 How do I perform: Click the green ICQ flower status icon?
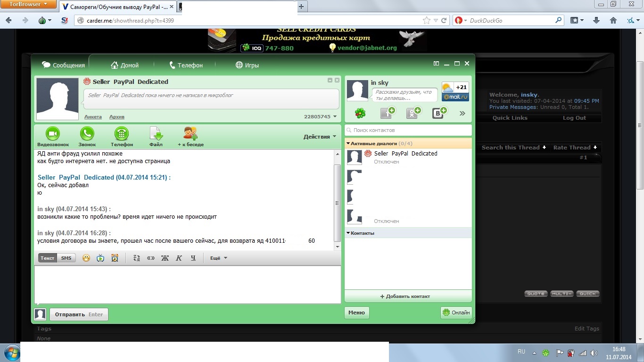[x=360, y=113]
